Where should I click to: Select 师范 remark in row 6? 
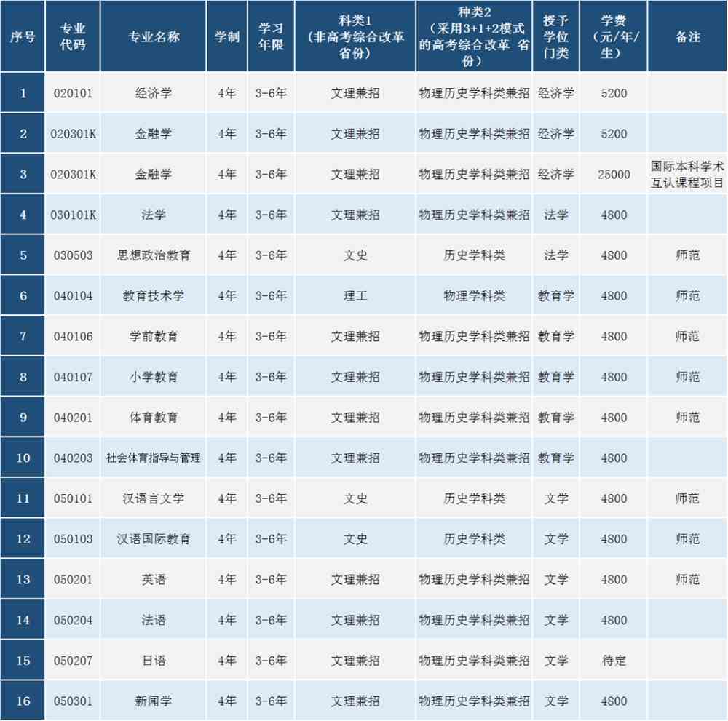pos(687,296)
